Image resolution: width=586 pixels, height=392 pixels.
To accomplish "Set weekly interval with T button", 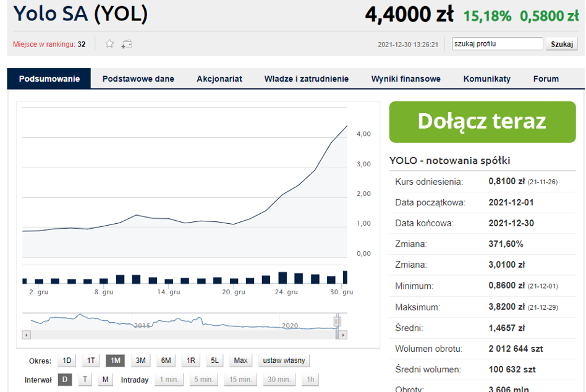I will (85, 380).
